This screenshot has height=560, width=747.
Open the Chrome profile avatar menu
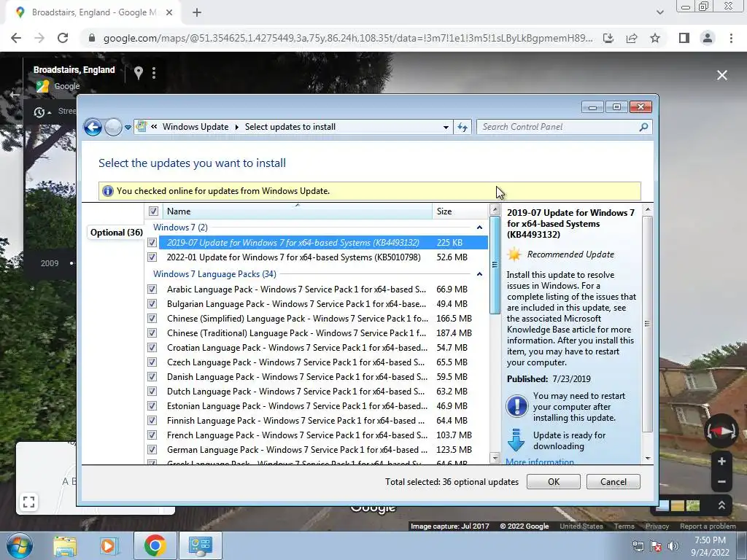point(708,38)
